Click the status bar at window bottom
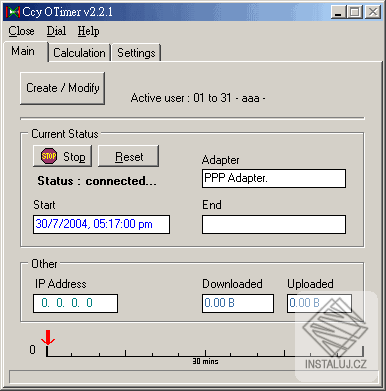386x391 pixels. tap(193, 377)
